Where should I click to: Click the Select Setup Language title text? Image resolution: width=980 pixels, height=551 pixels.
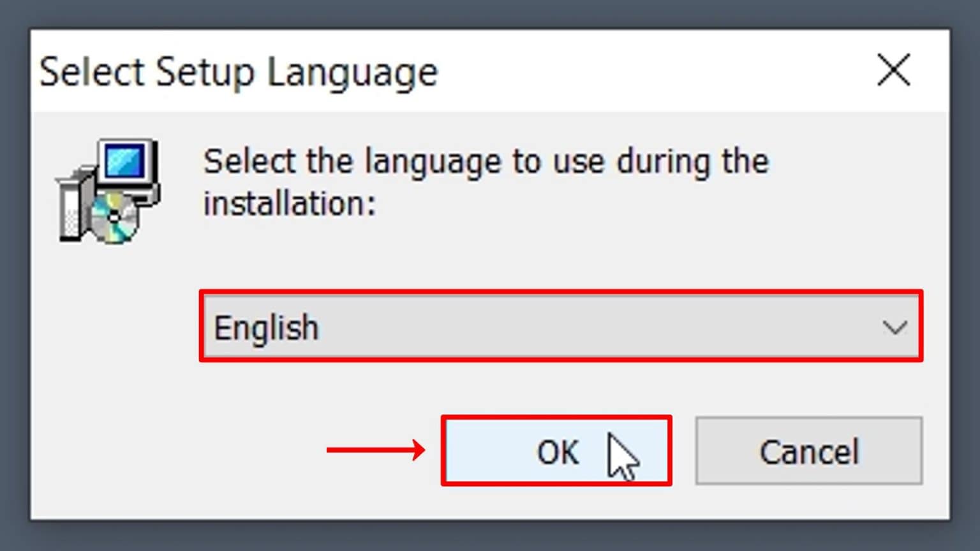[x=239, y=71]
